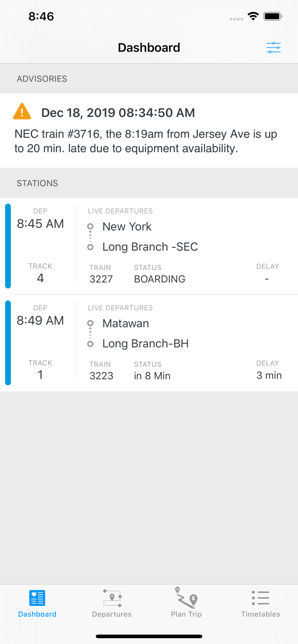Tap the orange advisory warning icon

pos(22,112)
